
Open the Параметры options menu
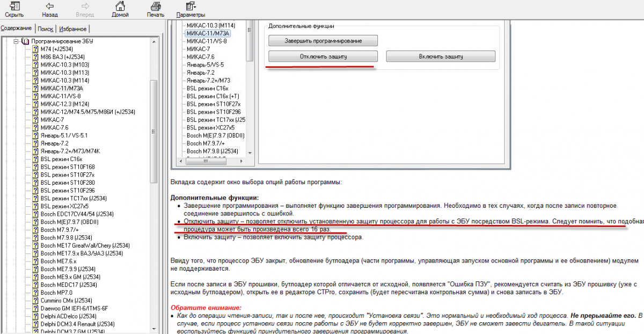pos(191,9)
